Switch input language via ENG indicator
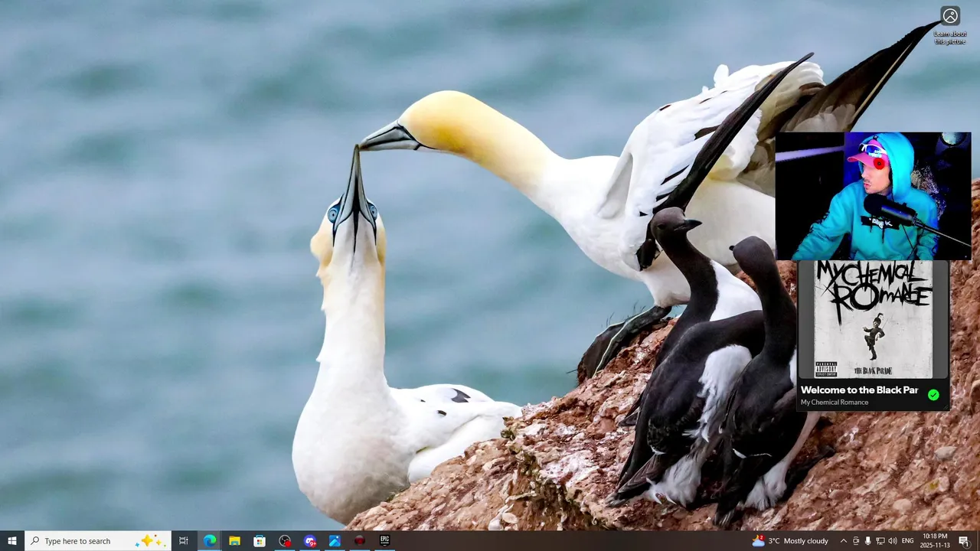 [908, 541]
